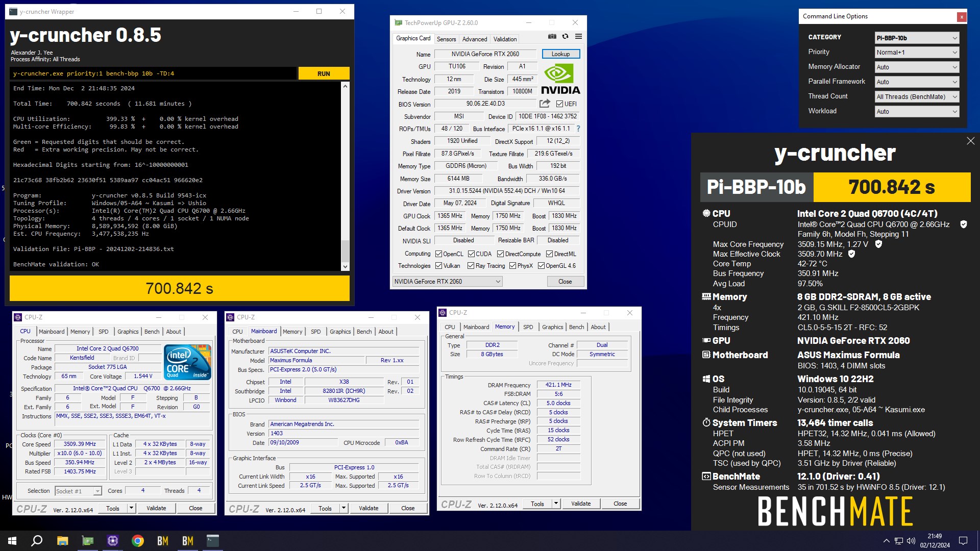Open Workload dropdown

(917, 112)
